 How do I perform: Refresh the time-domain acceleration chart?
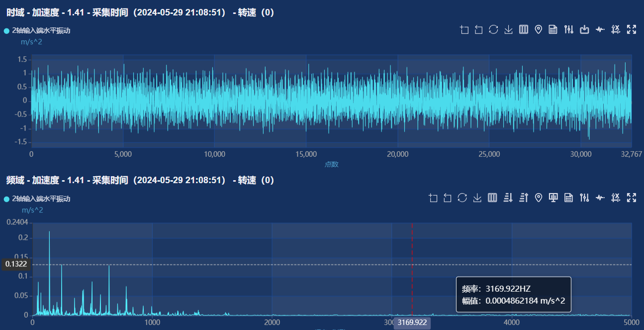(493, 30)
